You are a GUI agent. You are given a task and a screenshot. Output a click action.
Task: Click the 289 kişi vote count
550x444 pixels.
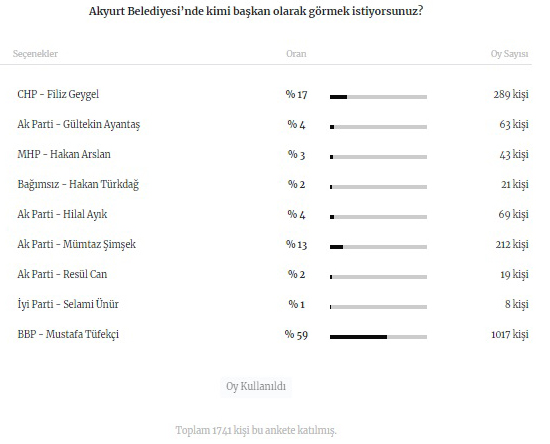pyautogui.click(x=511, y=95)
